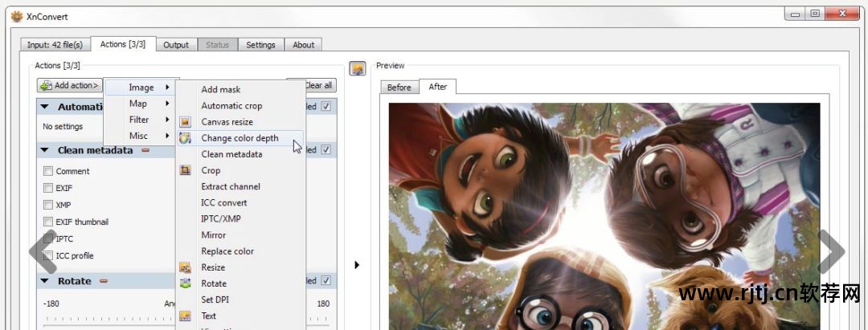Toggle the EXIF thumbnail checkbox
Image resolution: width=868 pixels, height=330 pixels.
point(48,222)
